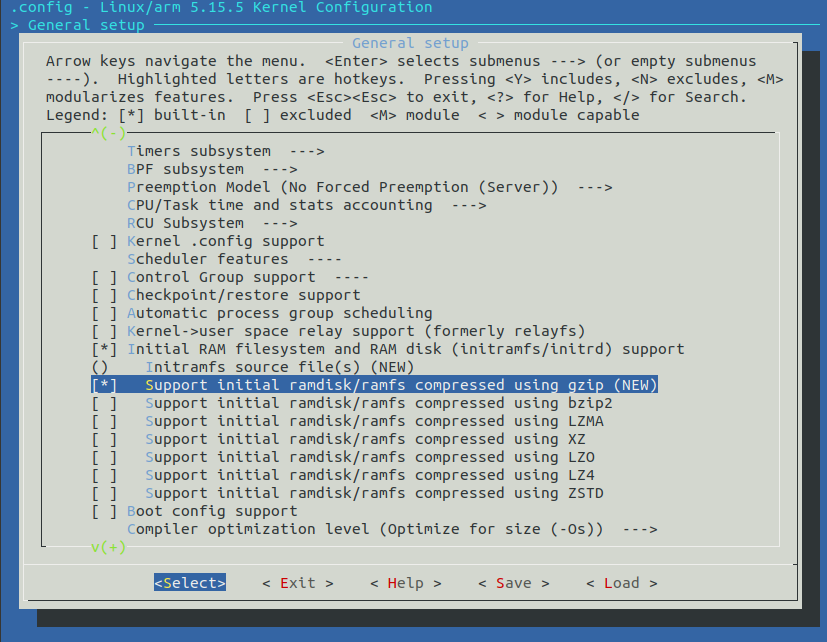Open Compiler optimization level choice entry

pos(392,529)
